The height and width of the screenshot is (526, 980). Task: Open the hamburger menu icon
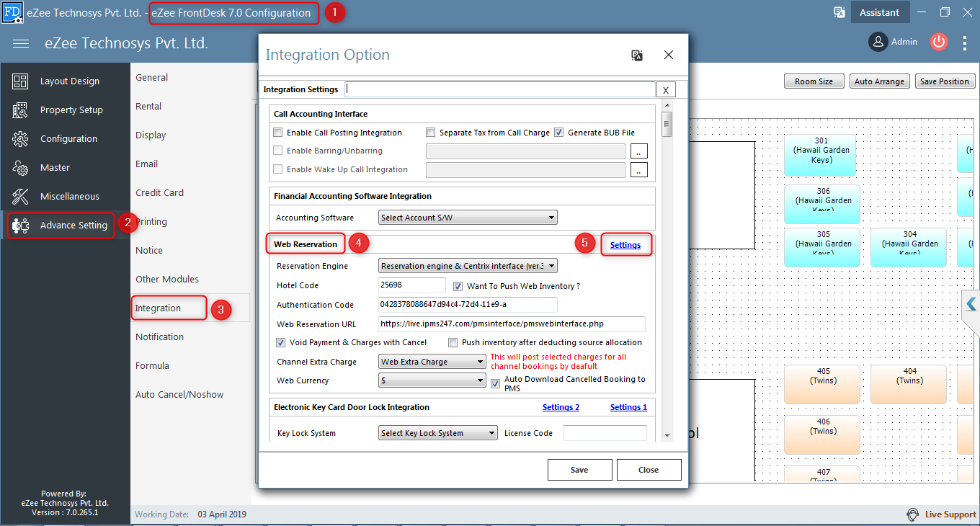21,44
